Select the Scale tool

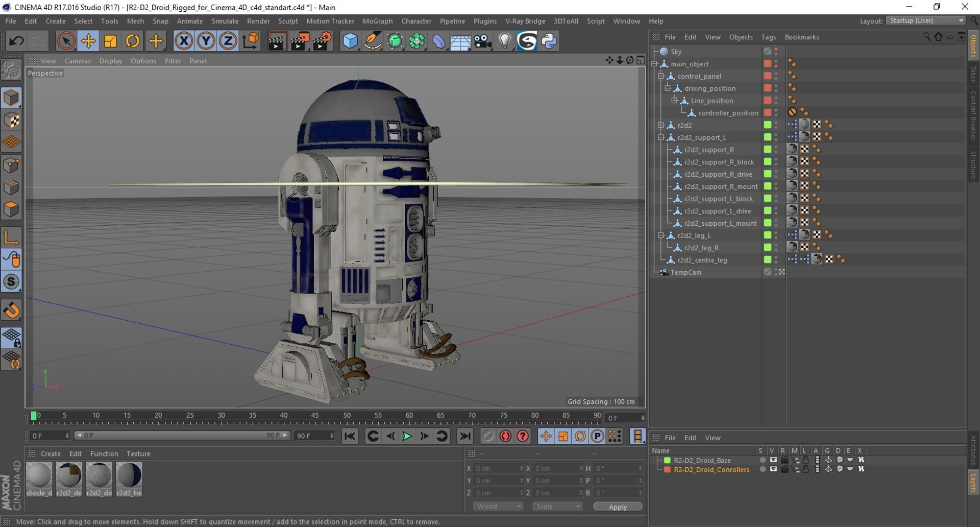(x=110, y=41)
